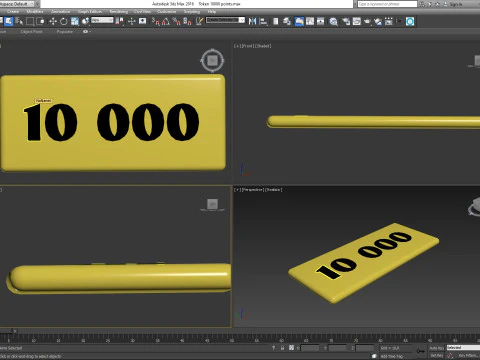Click the Key Filters button
Image resolution: width=480 pixels, height=360 pixels.
click(468, 356)
